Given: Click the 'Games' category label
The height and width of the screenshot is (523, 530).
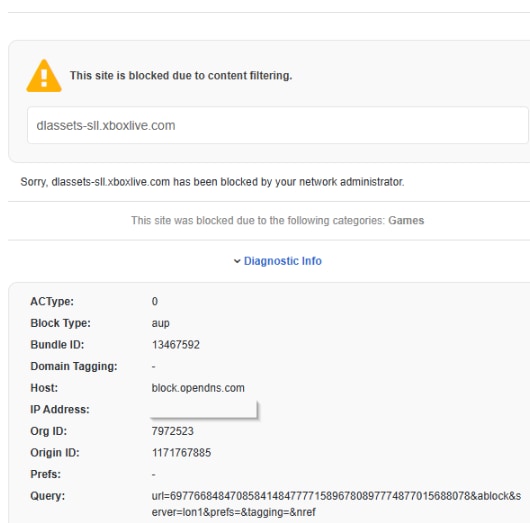Looking at the screenshot, I should point(406,220).
